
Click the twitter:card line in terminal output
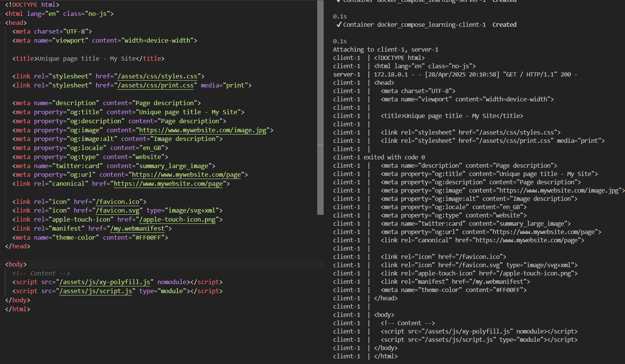click(476, 224)
